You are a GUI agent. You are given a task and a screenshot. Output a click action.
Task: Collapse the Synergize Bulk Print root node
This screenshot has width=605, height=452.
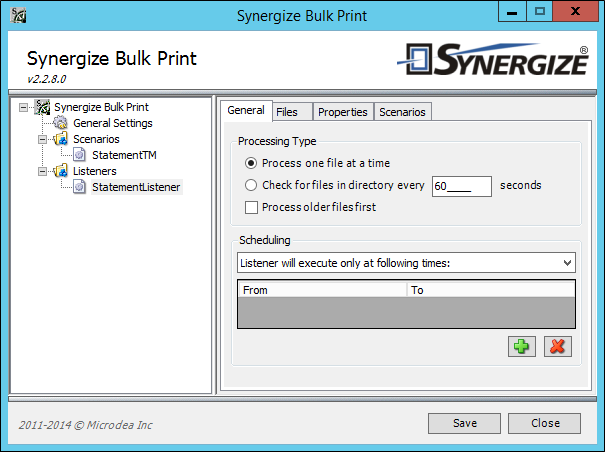tap(24, 107)
